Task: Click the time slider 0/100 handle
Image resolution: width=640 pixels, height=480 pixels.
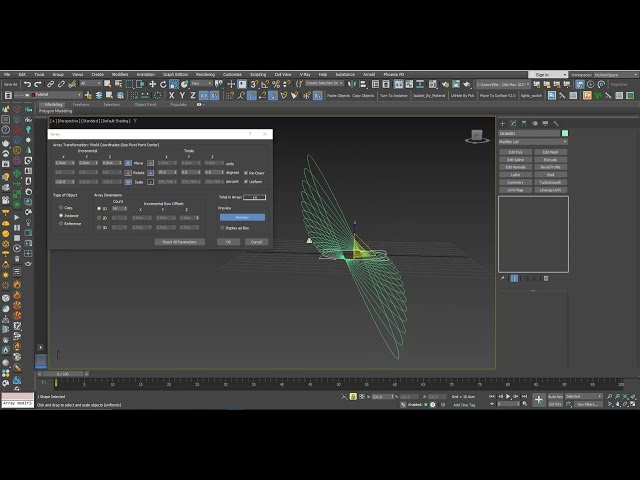Action: (63, 374)
